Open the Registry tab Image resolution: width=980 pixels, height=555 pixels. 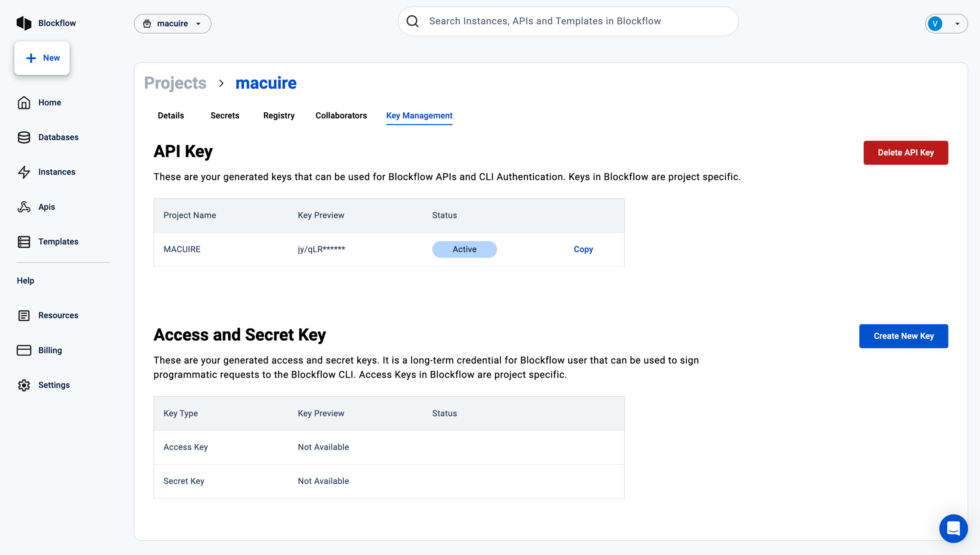(x=279, y=116)
